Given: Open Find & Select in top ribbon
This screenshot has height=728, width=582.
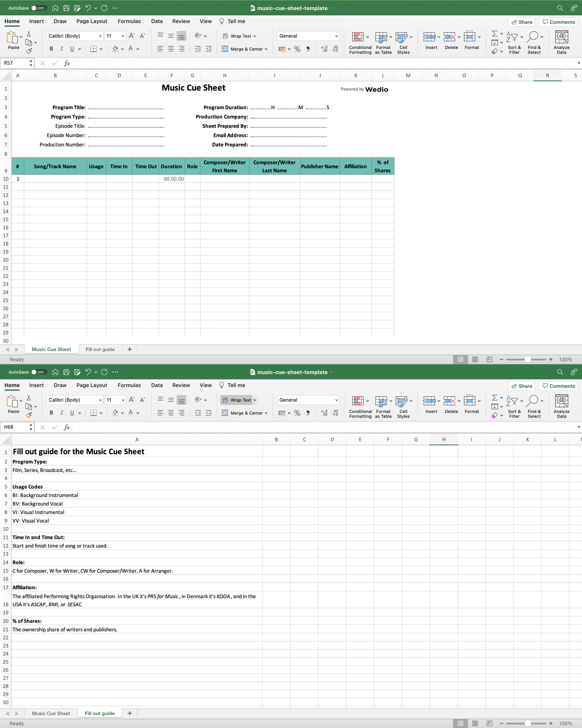Looking at the screenshot, I should pyautogui.click(x=535, y=42).
